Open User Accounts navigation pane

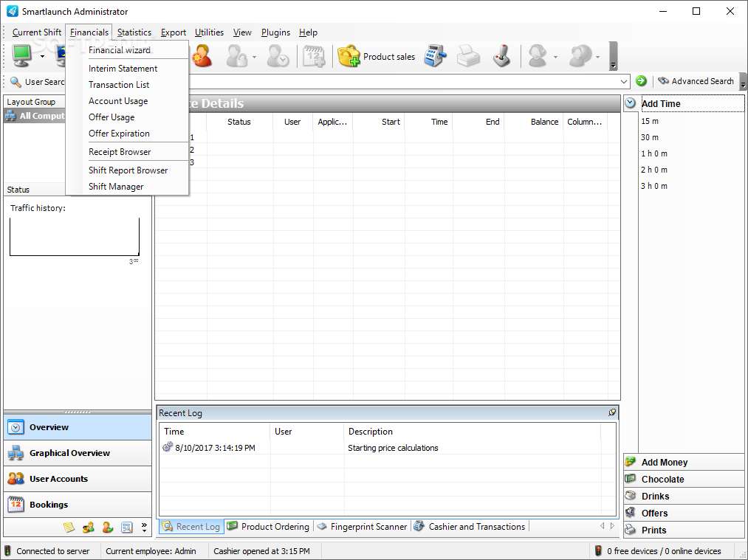[x=78, y=479]
